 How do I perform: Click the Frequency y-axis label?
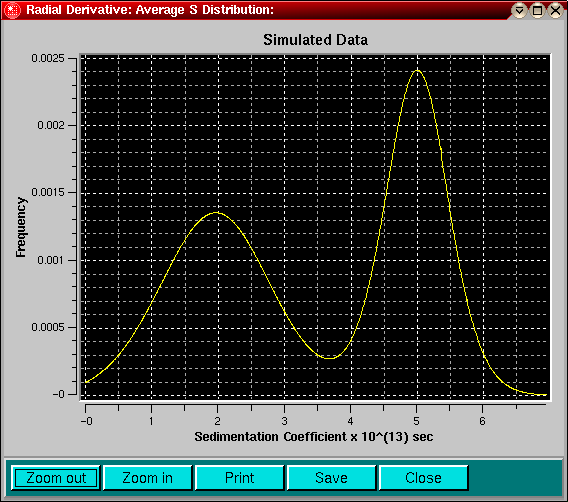pyautogui.click(x=21, y=227)
